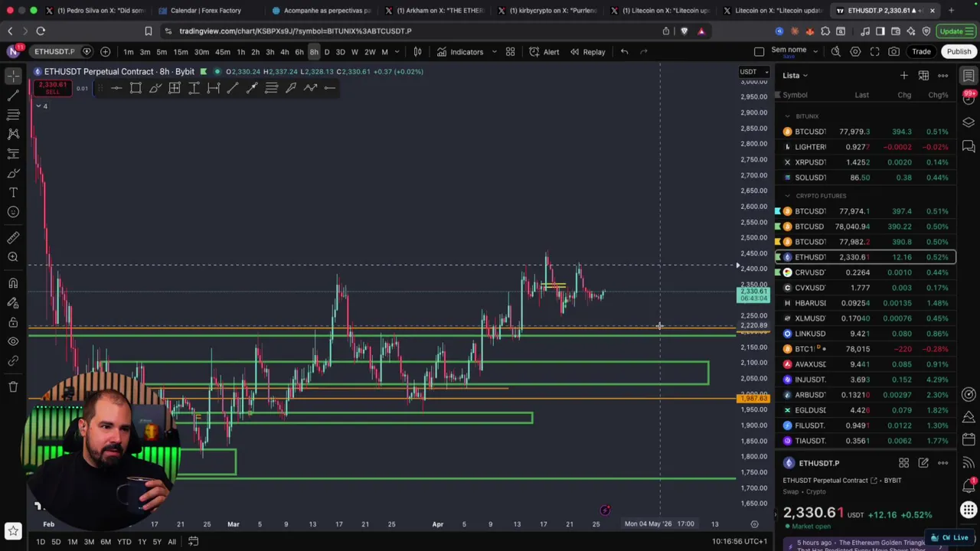The image size is (980, 551).
Task: Select the 1m timeframe
Action: 129,51
